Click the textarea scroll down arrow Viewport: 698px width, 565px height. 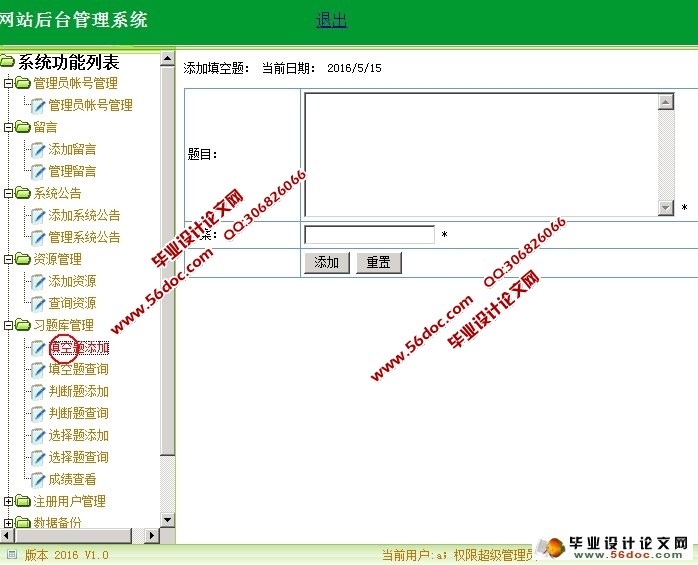[666, 207]
